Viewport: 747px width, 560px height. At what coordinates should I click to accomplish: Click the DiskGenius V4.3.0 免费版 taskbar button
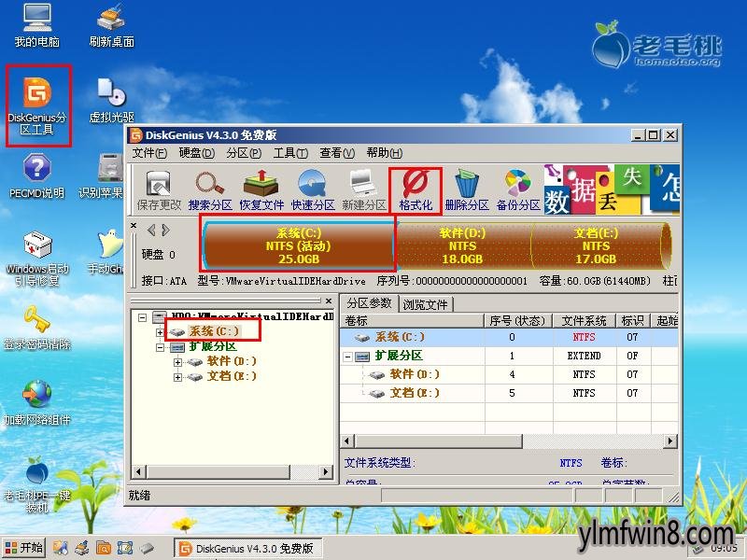point(247,549)
